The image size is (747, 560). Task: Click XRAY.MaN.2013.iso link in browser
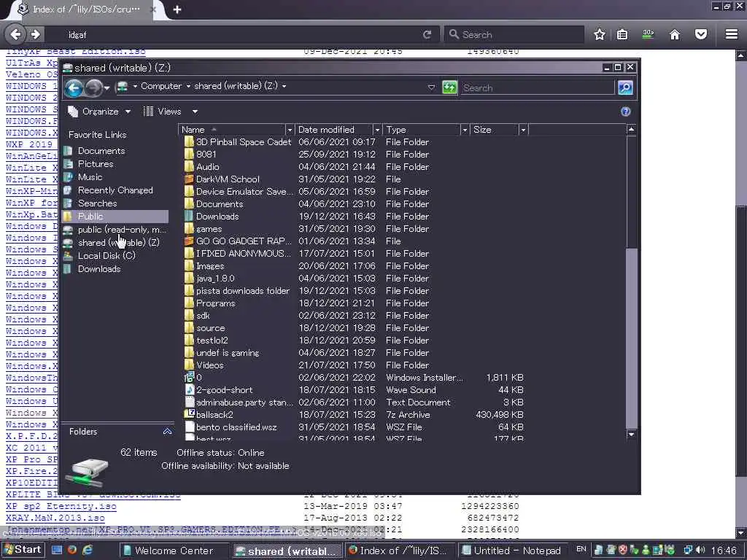(x=55, y=518)
